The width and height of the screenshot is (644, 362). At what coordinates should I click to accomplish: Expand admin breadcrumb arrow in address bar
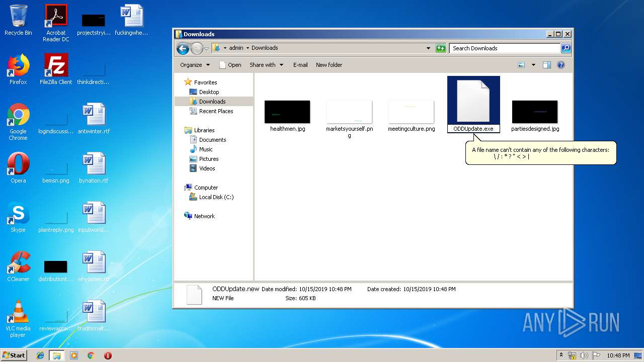[248, 48]
